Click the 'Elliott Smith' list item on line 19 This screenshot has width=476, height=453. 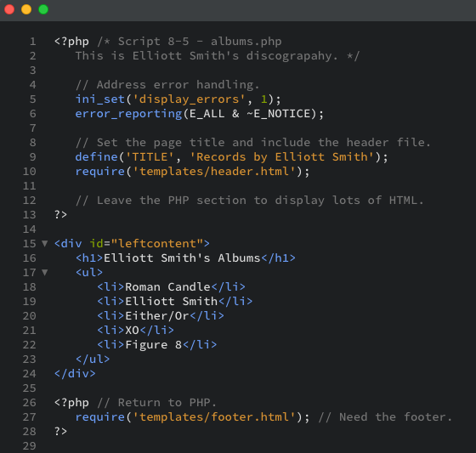point(172,301)
